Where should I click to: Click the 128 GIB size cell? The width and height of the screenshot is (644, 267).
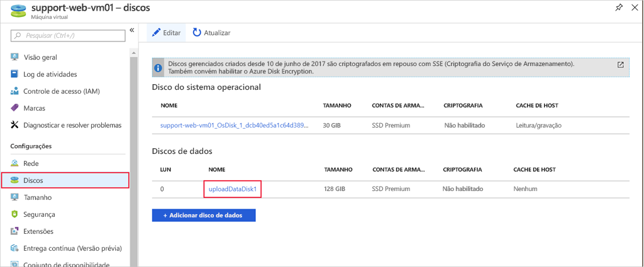pos(335,189)
